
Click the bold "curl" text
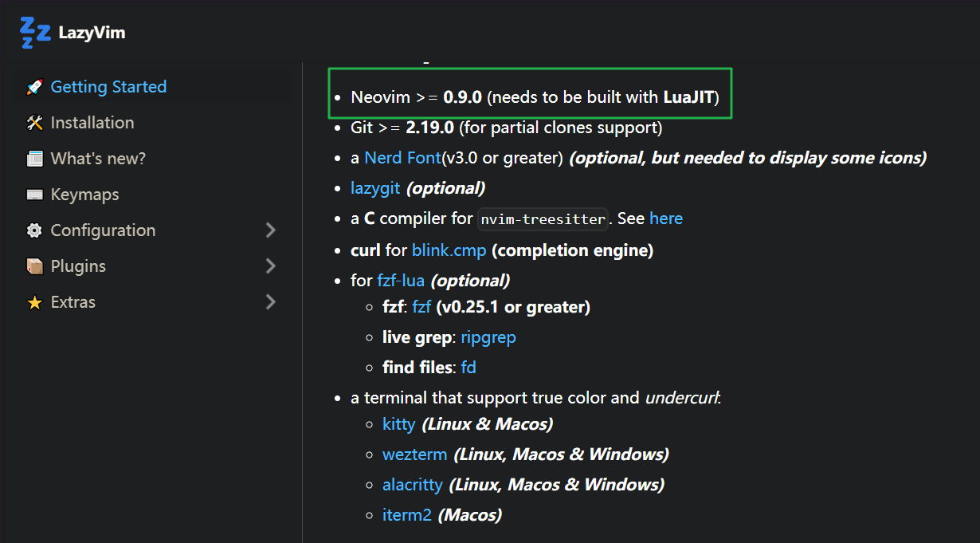click(x=366, y=250)
